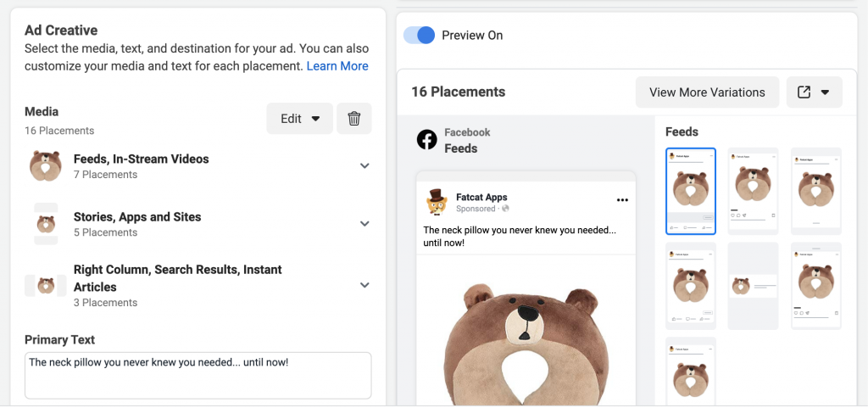The height and width of the screenshot is (408, 868).
Task: Click the open-in-new-window share icon button
Action: 814,92
